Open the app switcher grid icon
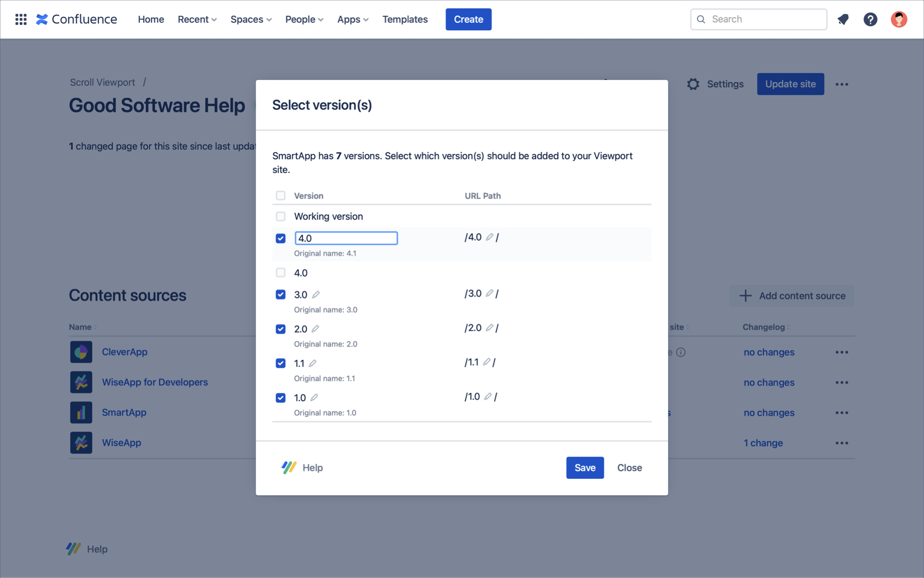Image resolution: width=924 pixels, height=578 pixels. click(x=21, y=19)
